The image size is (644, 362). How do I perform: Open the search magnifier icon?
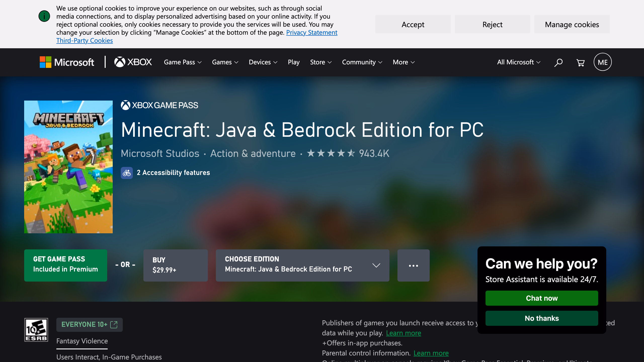[558, 62]
